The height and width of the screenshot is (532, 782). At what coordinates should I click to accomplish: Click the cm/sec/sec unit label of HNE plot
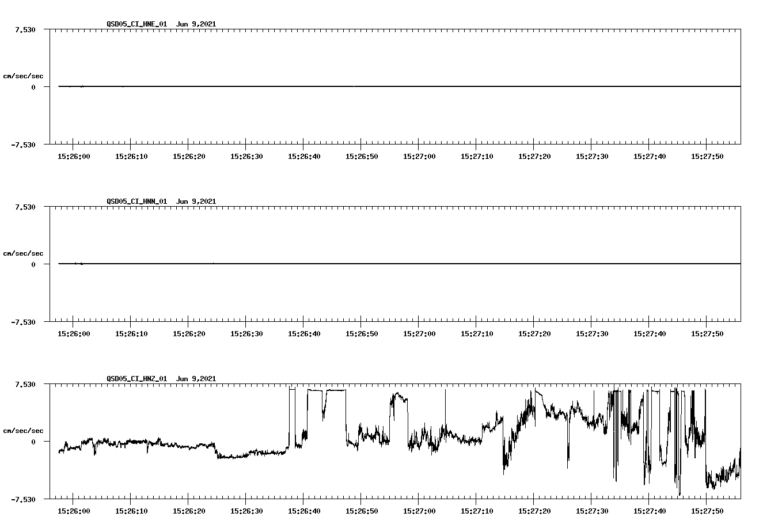click(23, 76)
